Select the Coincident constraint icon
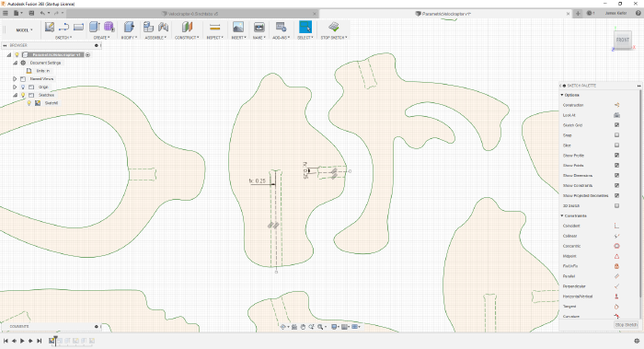The image size is (644, 349). pos(616,226)
